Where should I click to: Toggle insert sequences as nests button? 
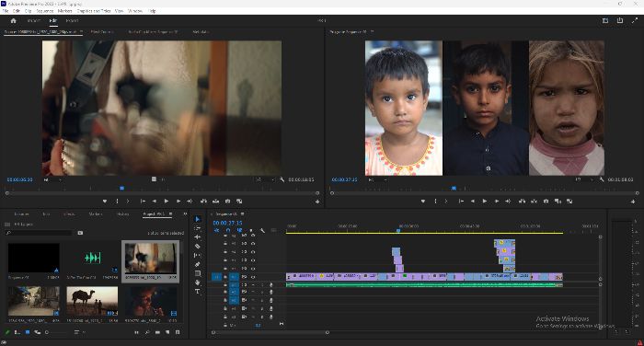(x=216, y=231)
